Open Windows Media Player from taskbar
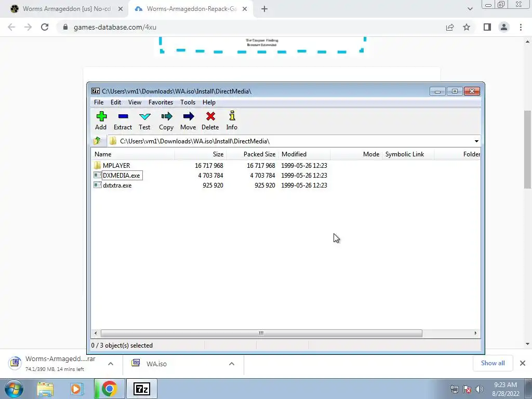 (x=77, y=389)
